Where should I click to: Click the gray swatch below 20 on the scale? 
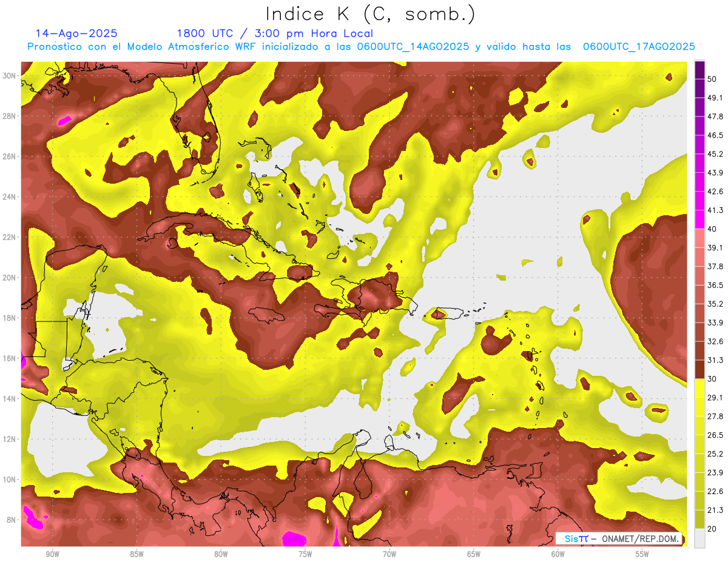699,538
